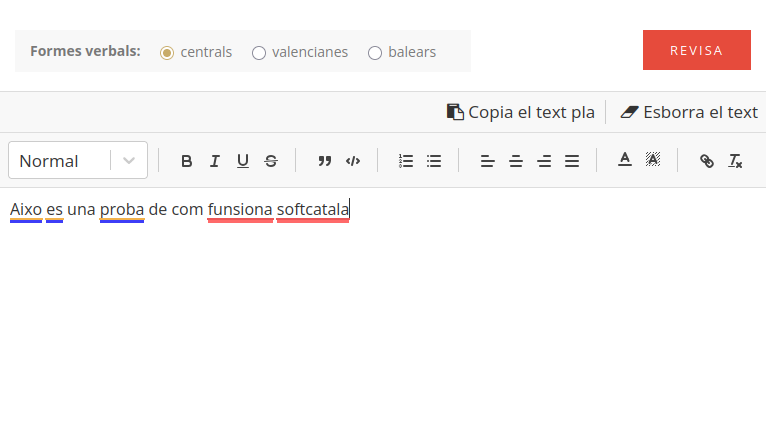Select the 'valencianes' verb forms option
The image size is (766, 433).
click(259, 52)
